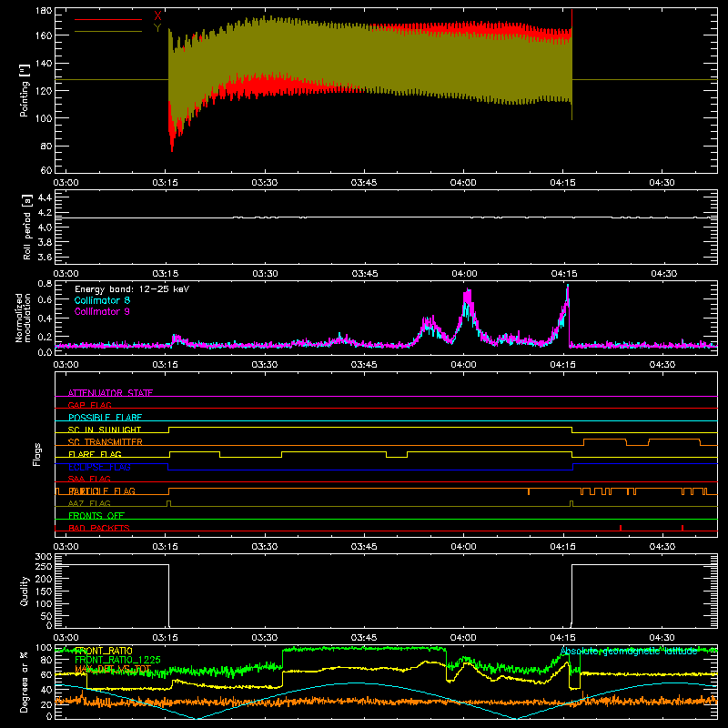The image size is (728, 728).
Task: Click 04:15 tick label under Pointing plot
Action: coord(562,183)
